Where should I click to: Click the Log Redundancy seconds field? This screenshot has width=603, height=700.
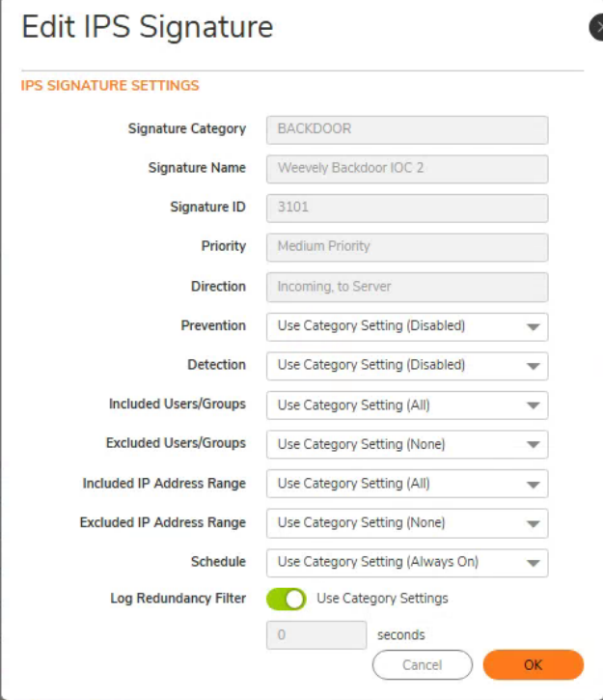pos(316,635)
